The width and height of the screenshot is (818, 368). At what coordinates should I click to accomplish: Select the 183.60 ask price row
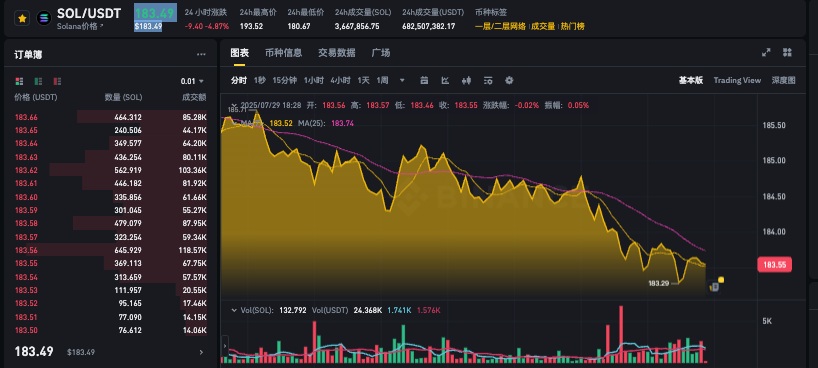(111, 197)
